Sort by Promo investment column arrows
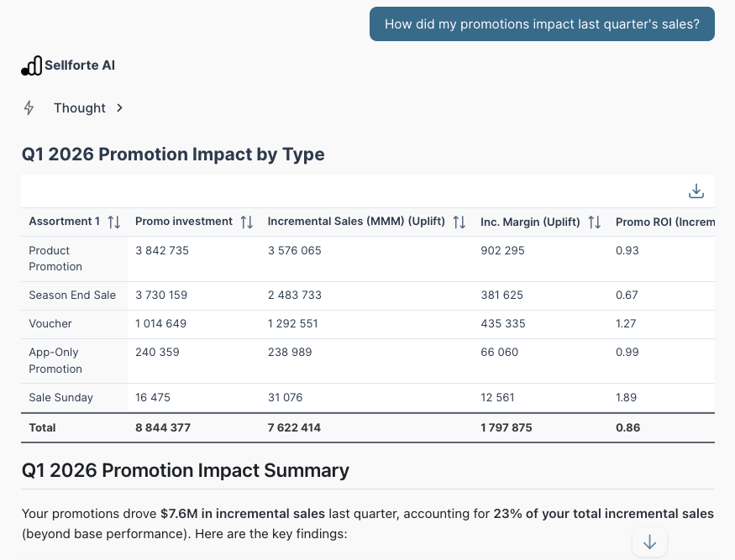735x560 pixels. pos(247,222)
